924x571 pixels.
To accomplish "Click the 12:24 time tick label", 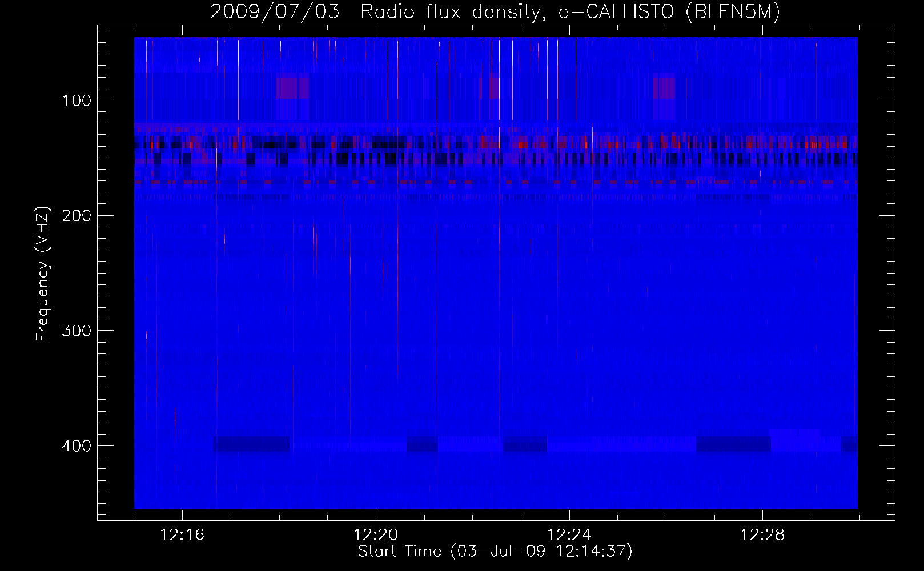I will click(x=569, y=535).
